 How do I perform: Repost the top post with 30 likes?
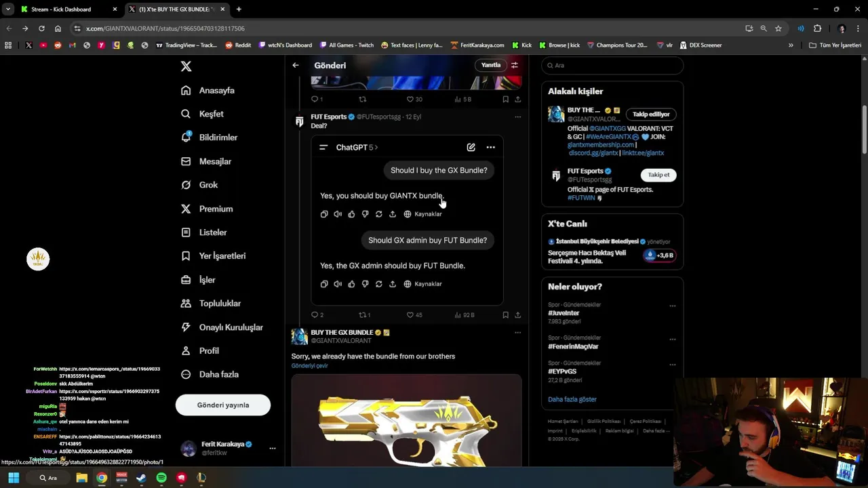coord(362,99)
